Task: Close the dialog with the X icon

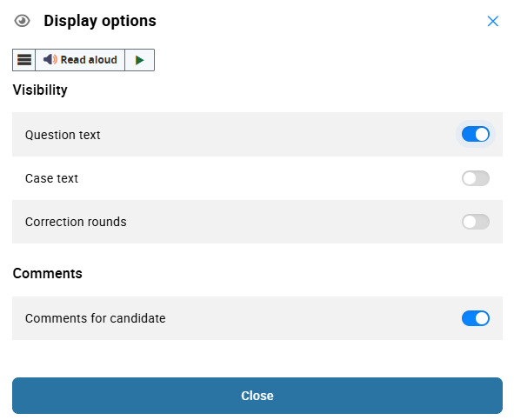Action: (493, 21)
